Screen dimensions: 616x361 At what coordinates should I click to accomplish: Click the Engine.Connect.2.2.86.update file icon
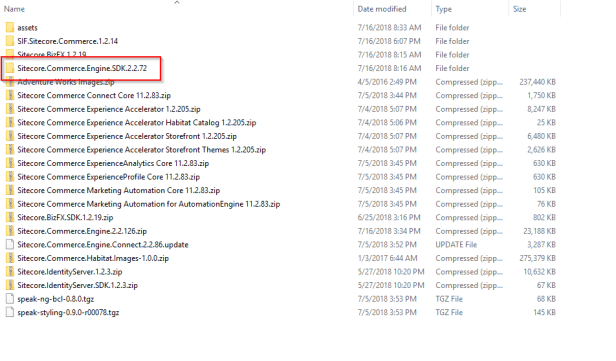10,244
